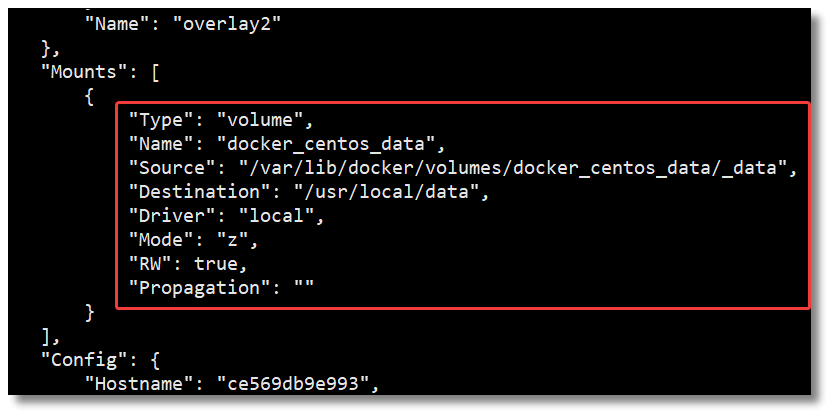This screenshot has height=411, width=827.
Task: Click the "Mode" key text
Action: [x=164, y=238]
